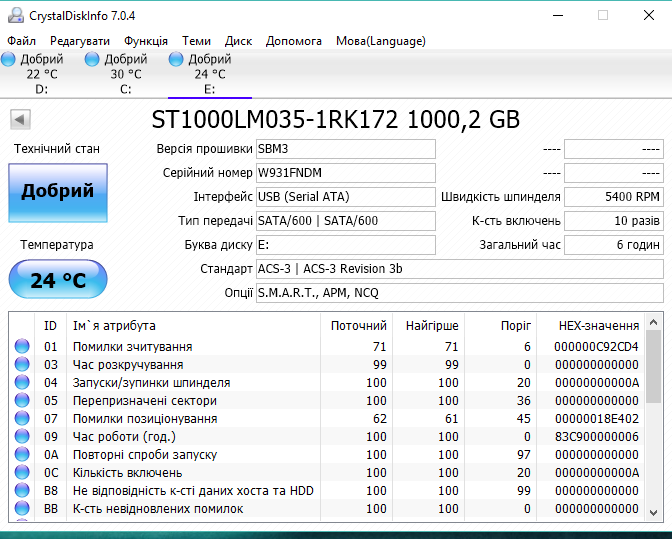Click the Ім`я атрибута column header
The height and width of the screenshot is (539, 672).
tap(193, 326)
